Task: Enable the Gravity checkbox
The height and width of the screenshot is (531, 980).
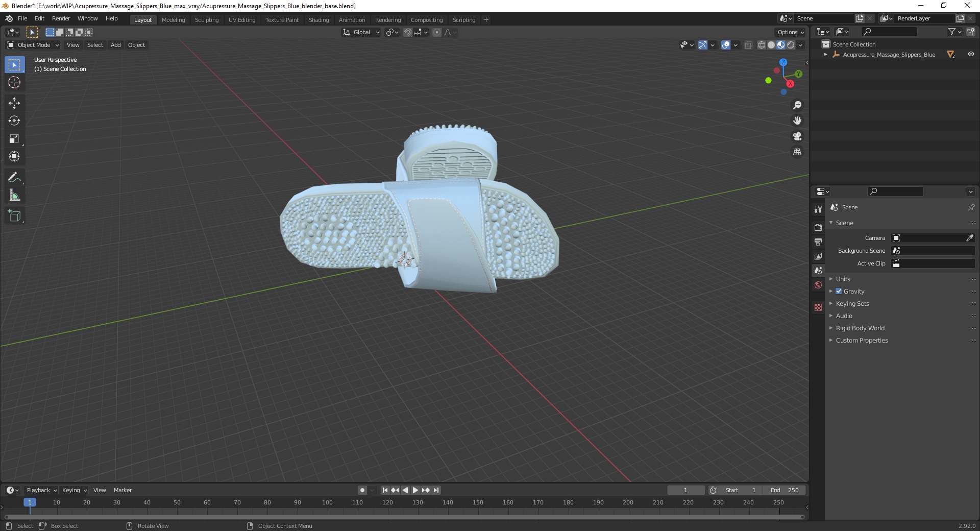Action: [x=839, y=291]
